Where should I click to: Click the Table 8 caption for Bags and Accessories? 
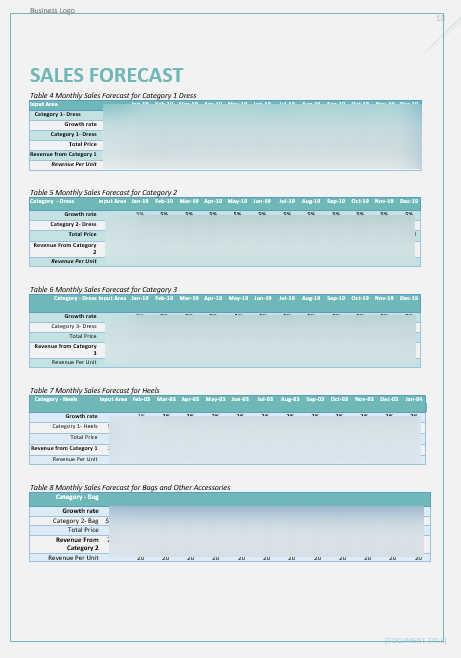click(x=130, y=487)
